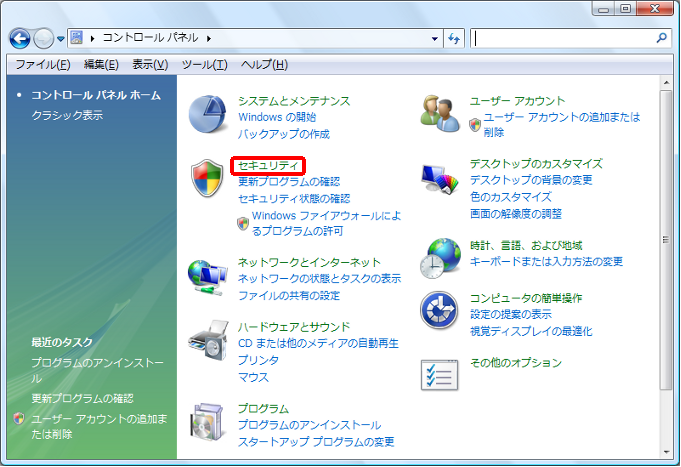This screenshot has height=467, width=681.
Task: Click the search input field
Action: tap(563, 38)
